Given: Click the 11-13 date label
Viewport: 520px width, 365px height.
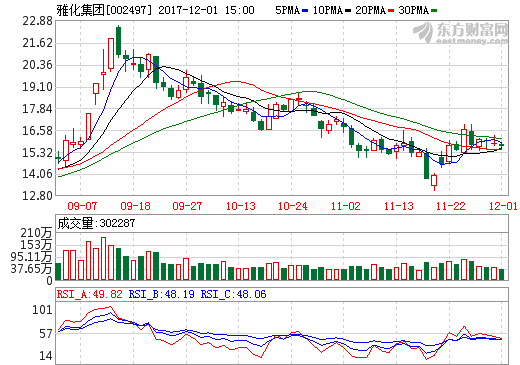Looking at the screenshot, I should [x=398, y=206].
